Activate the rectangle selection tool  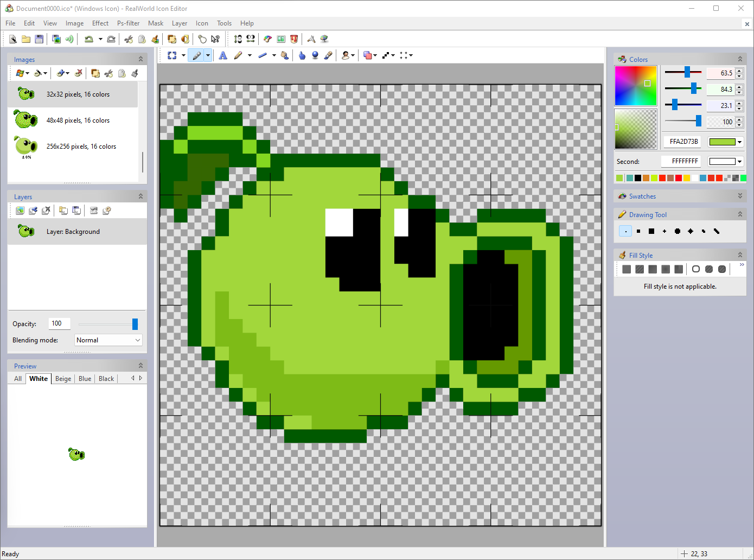(x=172, y=55)
